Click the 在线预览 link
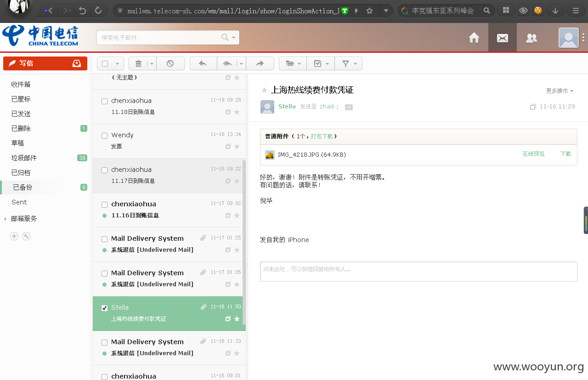 click(533, 154)
